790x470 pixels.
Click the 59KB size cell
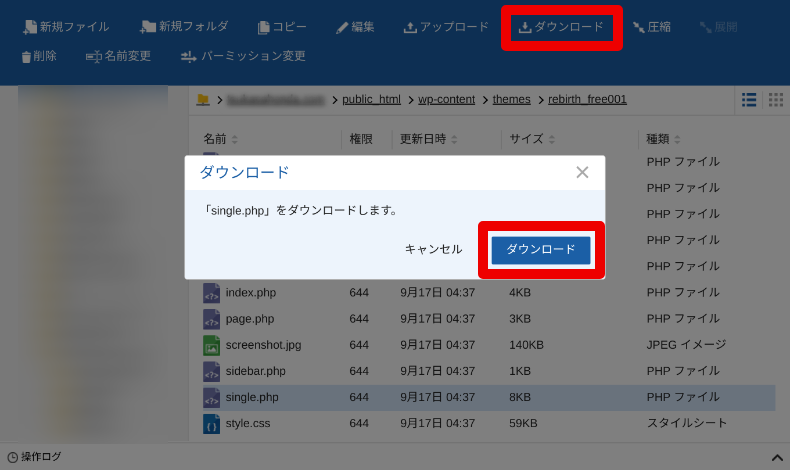[x=523, y=424]
